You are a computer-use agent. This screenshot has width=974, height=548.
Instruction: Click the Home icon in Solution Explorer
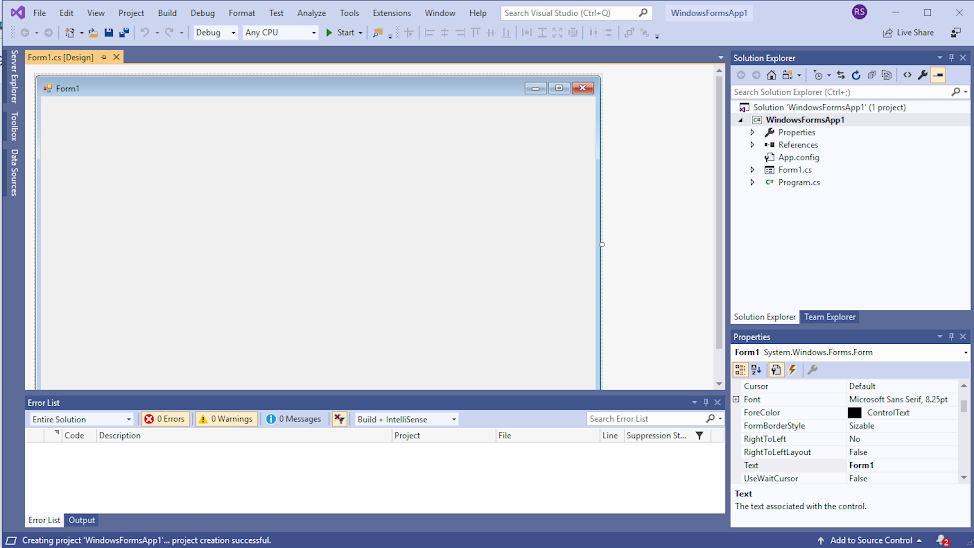(771, 75)
